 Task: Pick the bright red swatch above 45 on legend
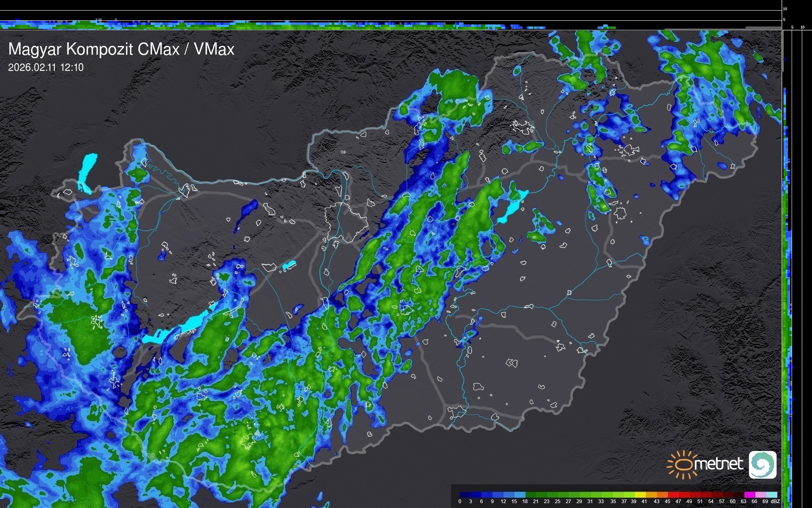pos(673,495)
